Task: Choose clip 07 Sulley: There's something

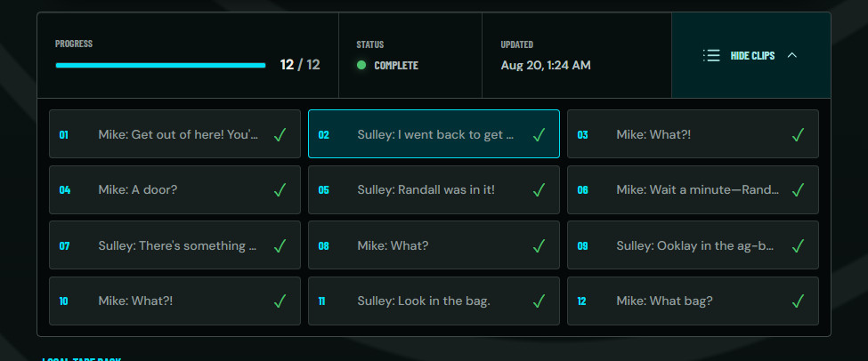Action: pos(174,245)
